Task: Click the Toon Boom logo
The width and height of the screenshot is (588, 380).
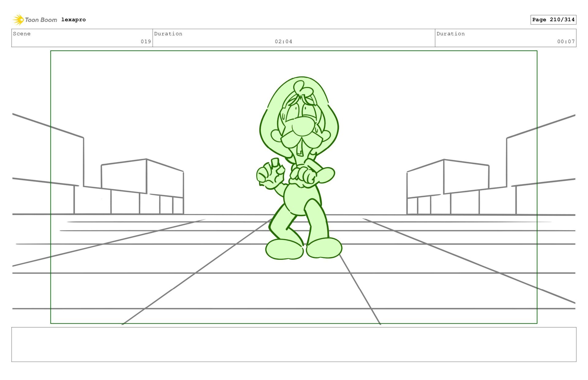Action: point(35,20)
